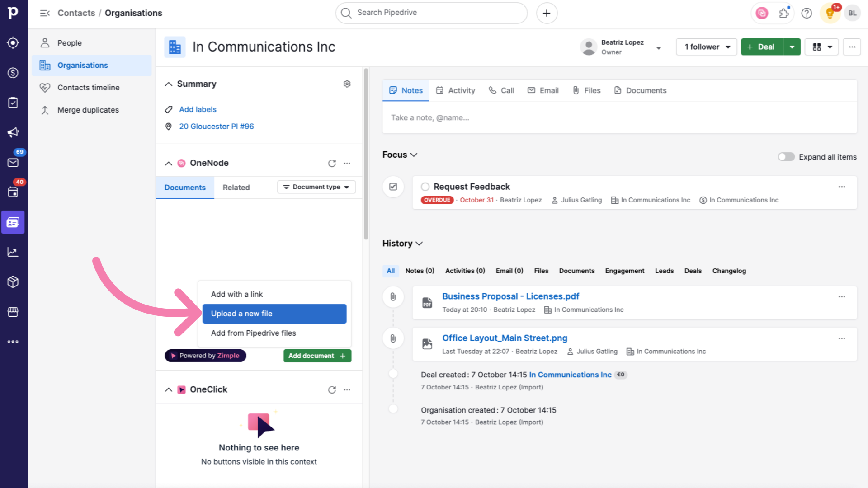Toggle the Expand all items switch
The height and width of the screenshot is (488, 868).
pyautogui.click(x=786, y=157)
